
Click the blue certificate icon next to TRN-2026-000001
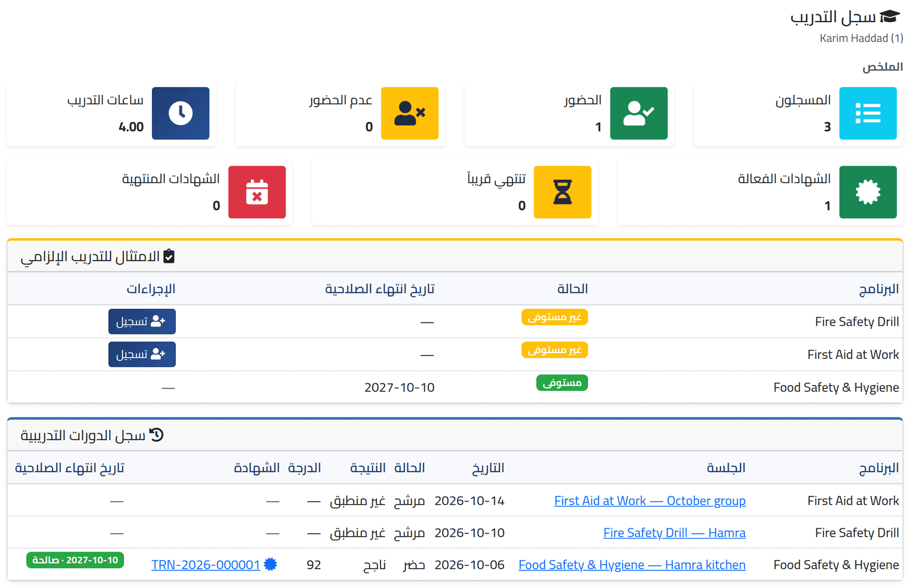(x=271, y=564)
